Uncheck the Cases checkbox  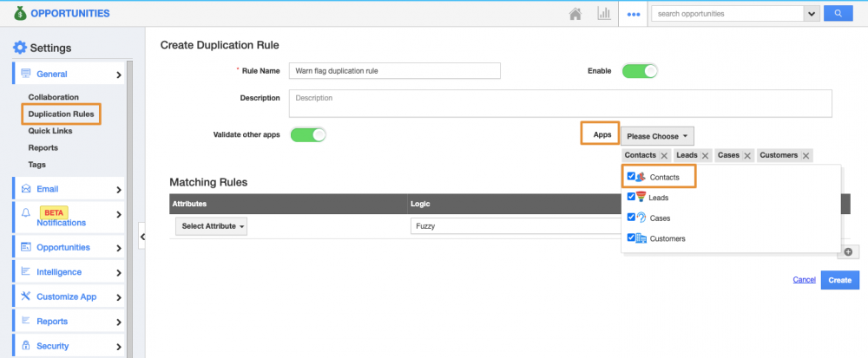tap(631, 218)
